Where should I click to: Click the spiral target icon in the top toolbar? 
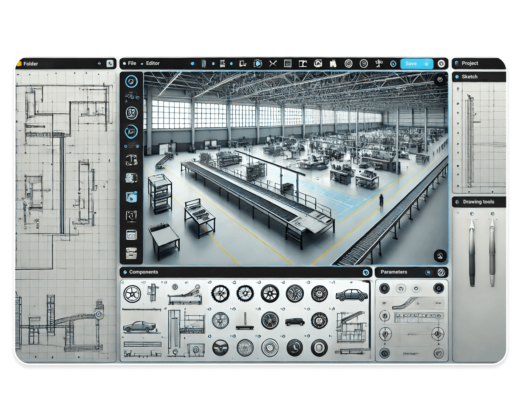click(348, 64)
